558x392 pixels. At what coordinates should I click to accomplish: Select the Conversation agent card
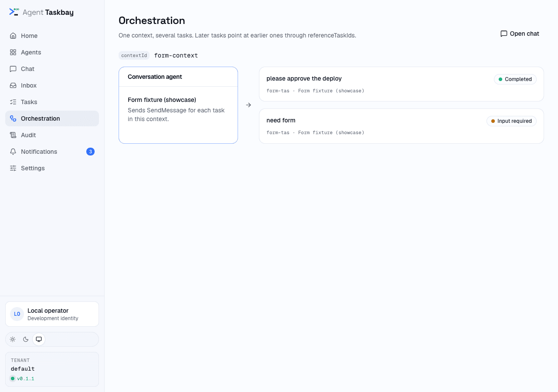pos(178,105)
